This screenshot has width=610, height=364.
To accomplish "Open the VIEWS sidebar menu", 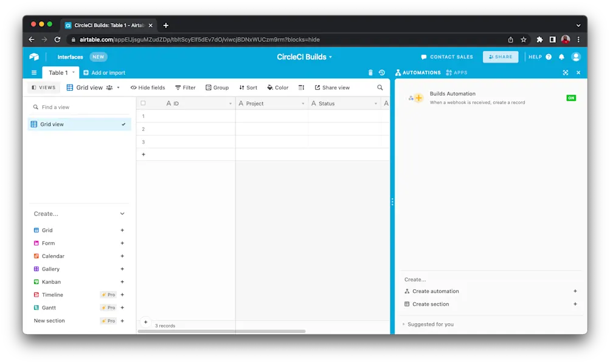I will (42, 87).
